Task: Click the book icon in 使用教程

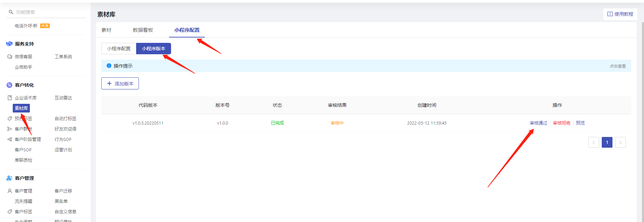Action: [x=610, y=14]
